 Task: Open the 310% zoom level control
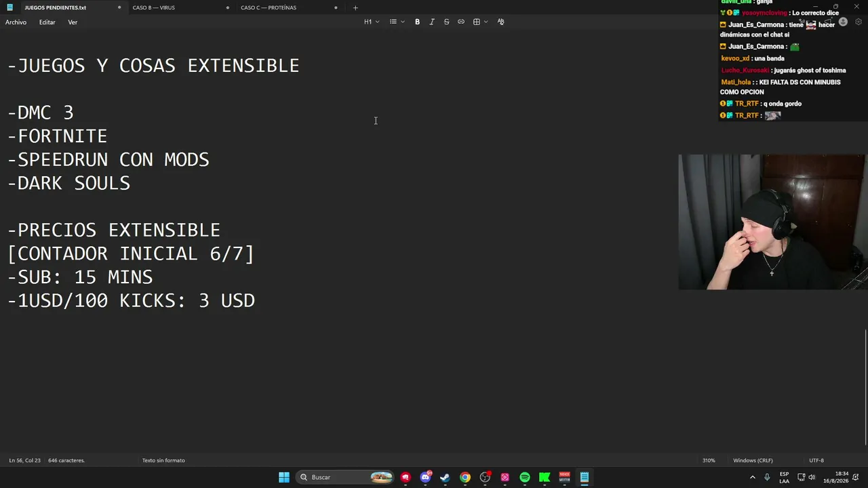click(709, 460)
